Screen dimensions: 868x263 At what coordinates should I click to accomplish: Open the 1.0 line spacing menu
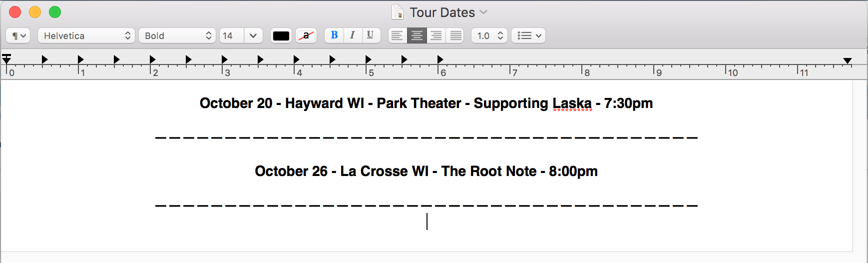tap(489, 35)
